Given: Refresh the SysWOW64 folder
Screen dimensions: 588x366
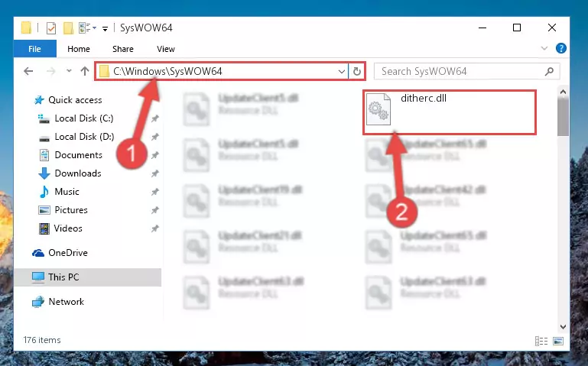Looking at the screenshot, I should tap(357, 71).
